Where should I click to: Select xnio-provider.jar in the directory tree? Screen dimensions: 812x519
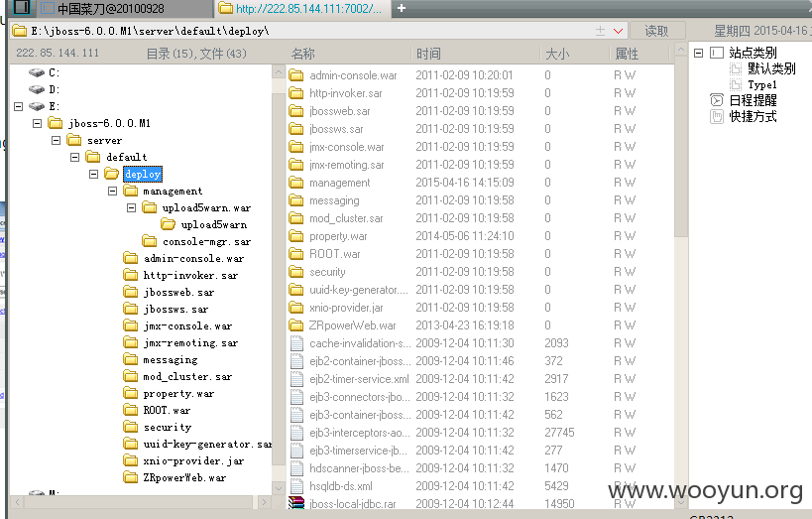(193, 460)
